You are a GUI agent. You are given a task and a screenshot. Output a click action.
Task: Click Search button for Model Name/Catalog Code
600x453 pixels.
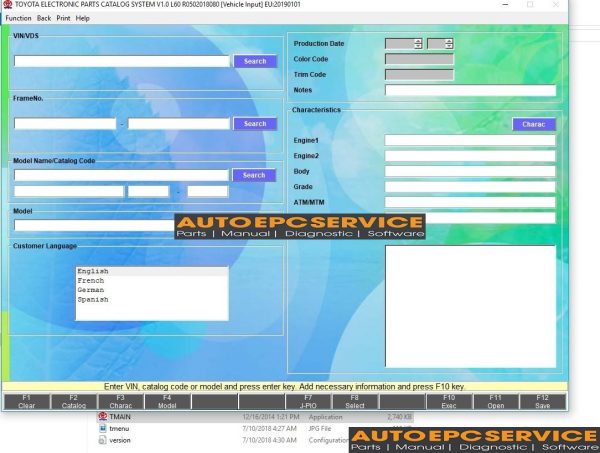click(254, 175)
